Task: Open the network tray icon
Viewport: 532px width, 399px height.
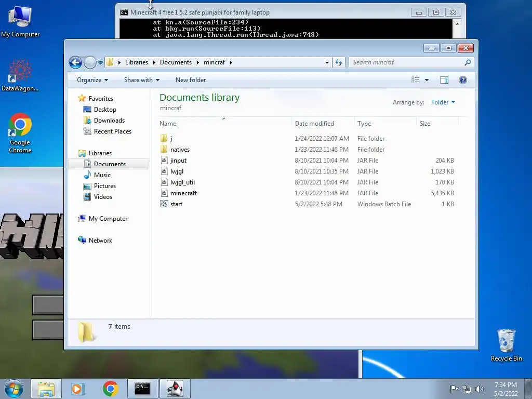Action: (467, 389)
